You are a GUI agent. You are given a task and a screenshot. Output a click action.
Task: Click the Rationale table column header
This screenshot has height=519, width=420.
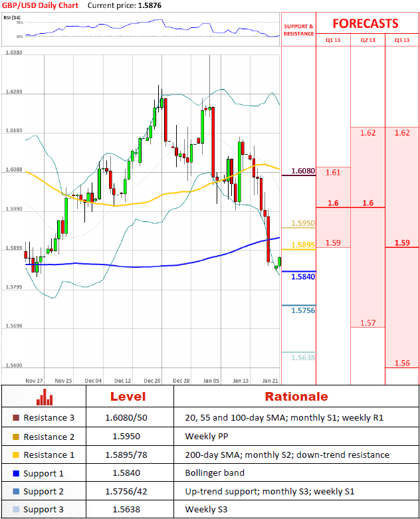[296, 397]
